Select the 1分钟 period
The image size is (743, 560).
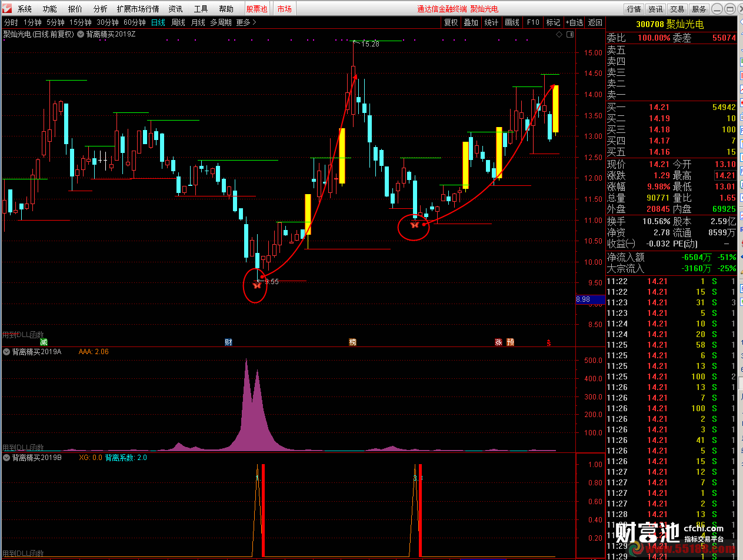(32, 22)
